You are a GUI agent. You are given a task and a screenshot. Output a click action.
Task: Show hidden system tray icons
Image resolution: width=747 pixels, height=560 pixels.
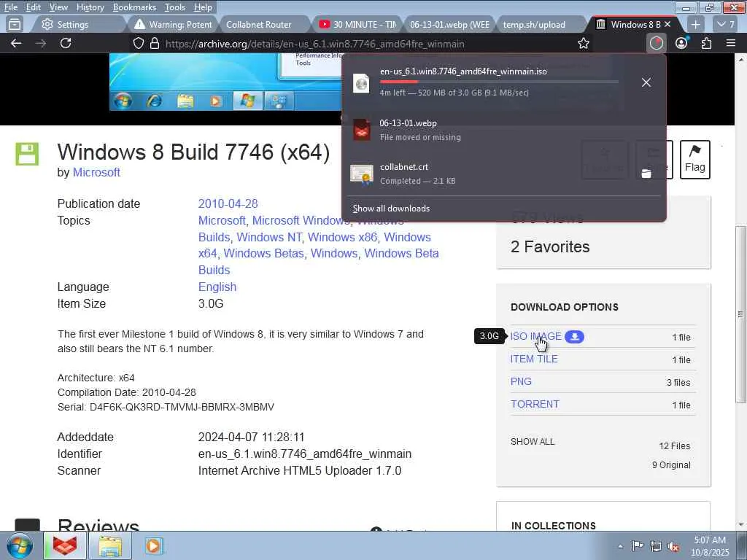click(620, 546)
